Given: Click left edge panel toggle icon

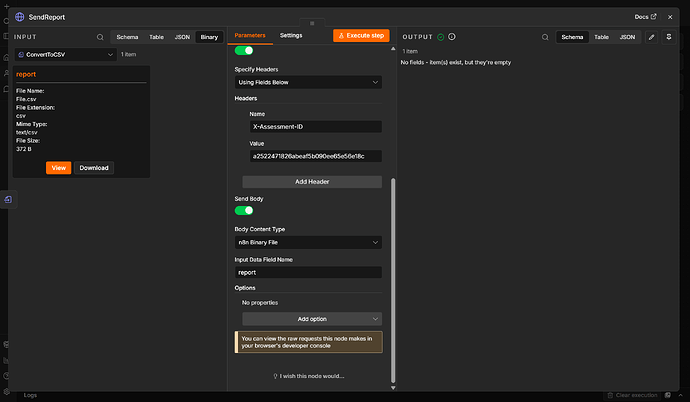Looking at the screenshot, I should pyautogui.click(x=8, y=199).
